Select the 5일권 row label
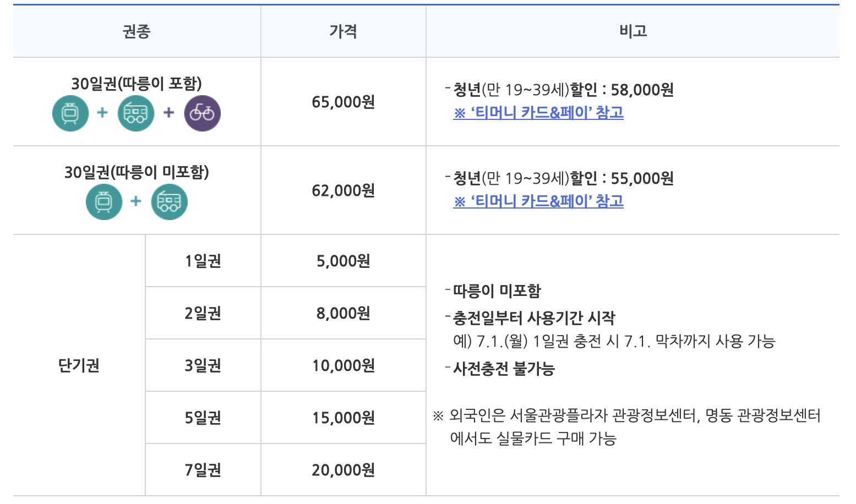The image size is (856, 504). coord(203,418)
